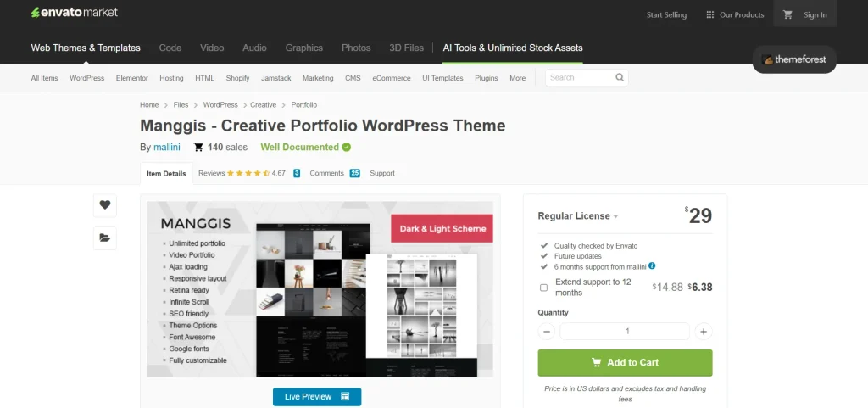Image resolution: width=868 pixels, height=408 pixels.
Task: Open the Our Products grid icon
Action: (709, 14)
